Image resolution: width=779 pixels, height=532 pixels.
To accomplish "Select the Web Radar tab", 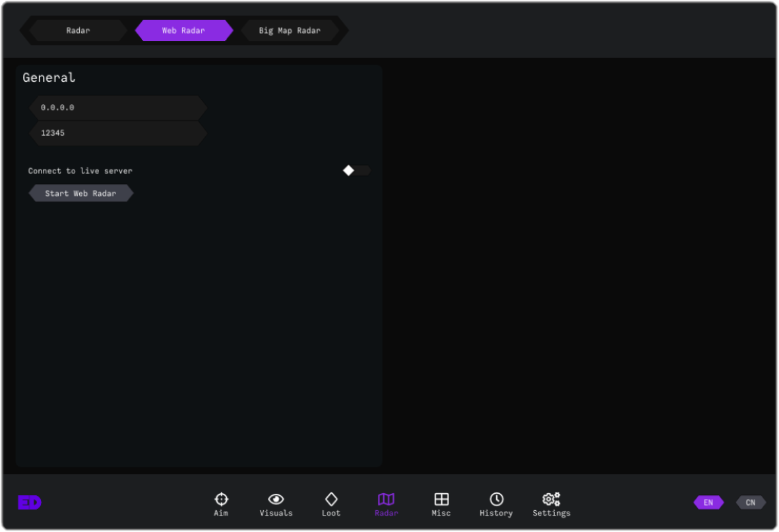I will (183, 30).
